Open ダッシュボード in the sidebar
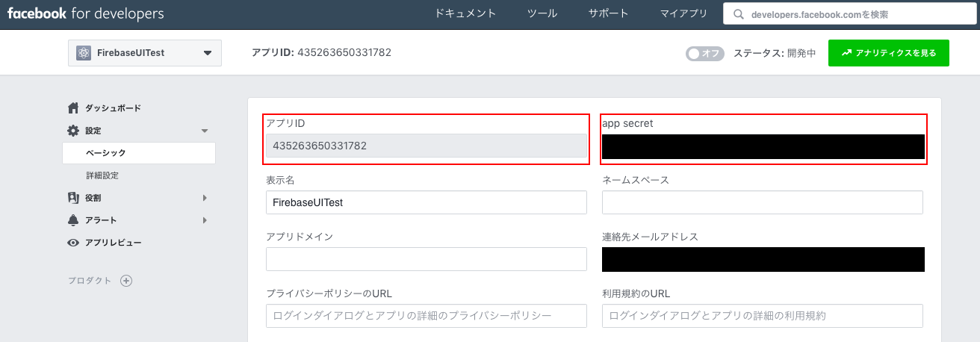This screenshot has width=980, height=342. [113, 108]
